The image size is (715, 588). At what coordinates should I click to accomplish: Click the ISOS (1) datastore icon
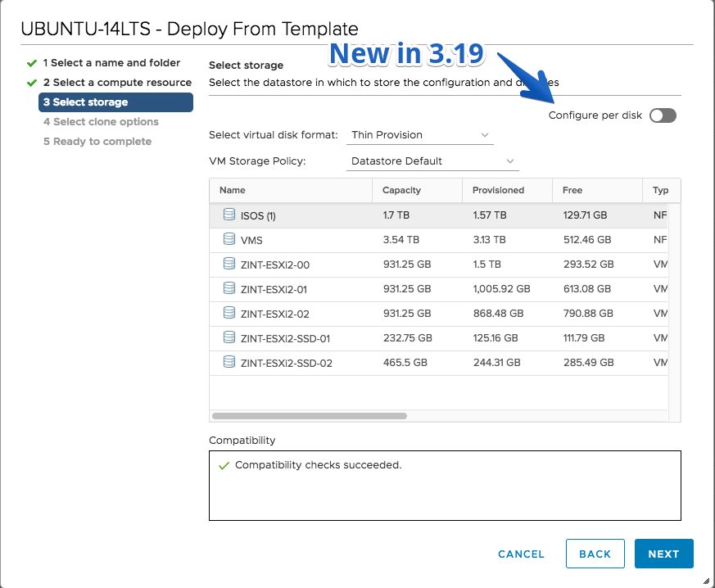229,215
